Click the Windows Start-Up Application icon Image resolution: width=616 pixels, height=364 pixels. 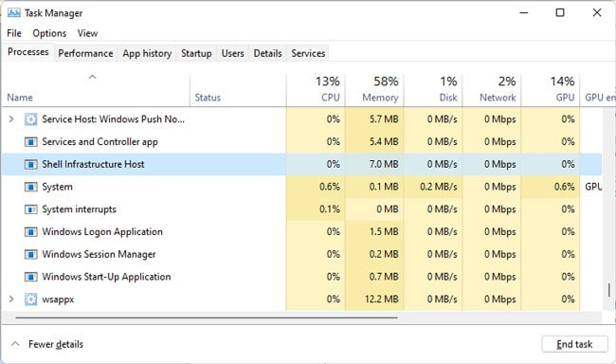30,277
